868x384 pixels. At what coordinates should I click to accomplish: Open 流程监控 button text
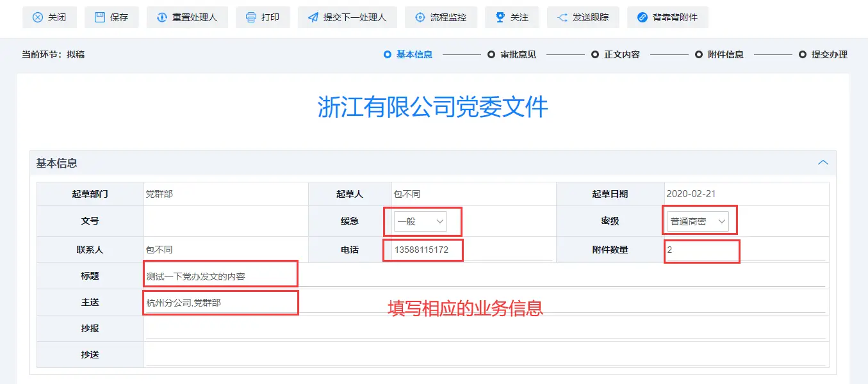coord(448,17)
